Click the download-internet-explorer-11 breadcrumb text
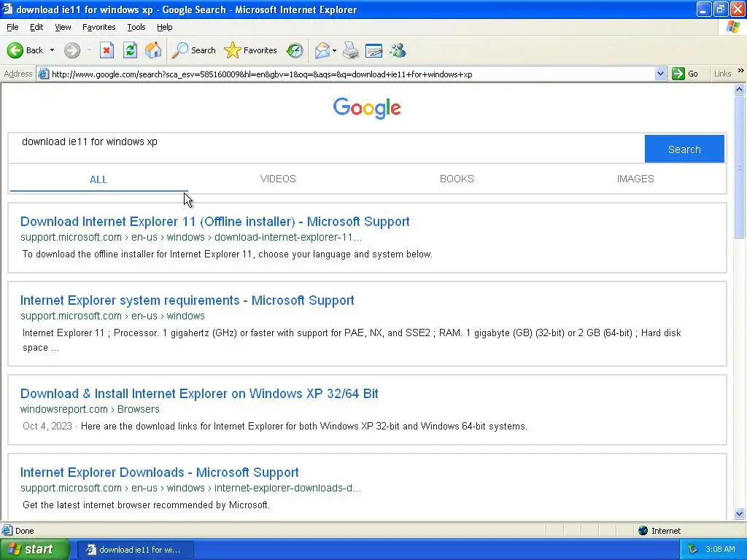 click(x=288, y=237)
